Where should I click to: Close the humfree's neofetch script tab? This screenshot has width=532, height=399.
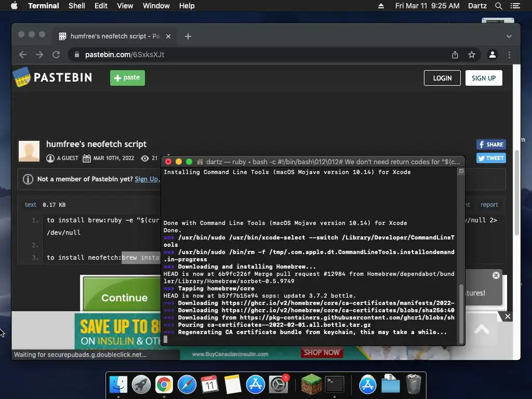click(168, 36)
